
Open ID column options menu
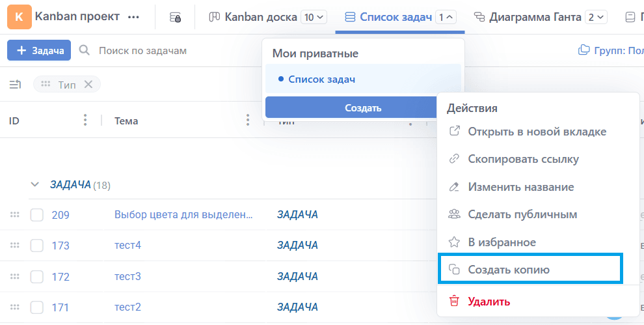(x=85, y=120)
